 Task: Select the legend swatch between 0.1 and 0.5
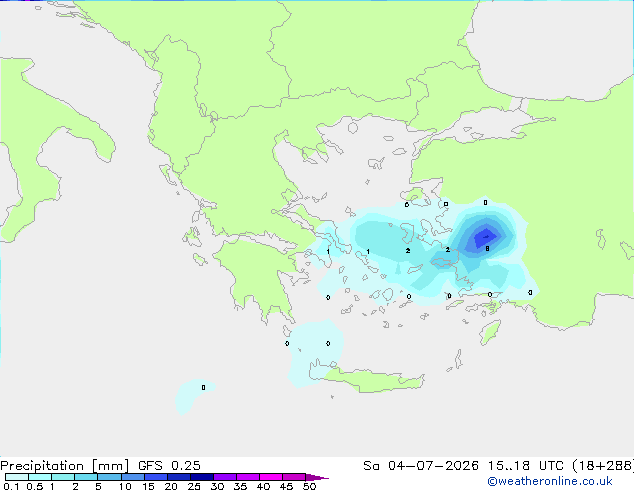17,477
